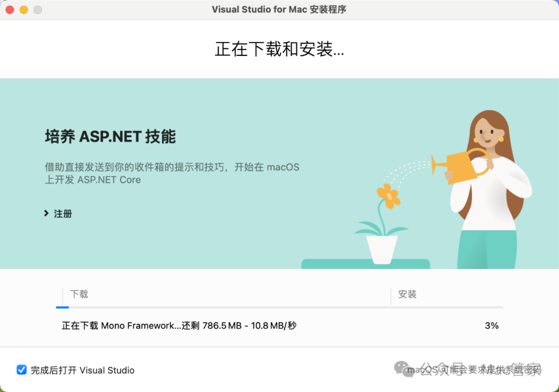This screenshot has width=559, height=392.
Task: Minimize the installer with yellow button
Action: point(24,10)
